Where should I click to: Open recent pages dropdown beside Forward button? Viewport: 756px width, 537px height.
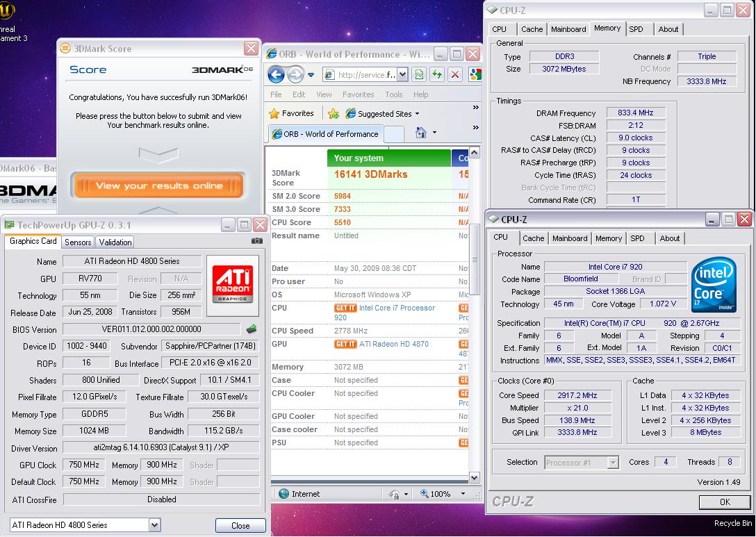311,75
